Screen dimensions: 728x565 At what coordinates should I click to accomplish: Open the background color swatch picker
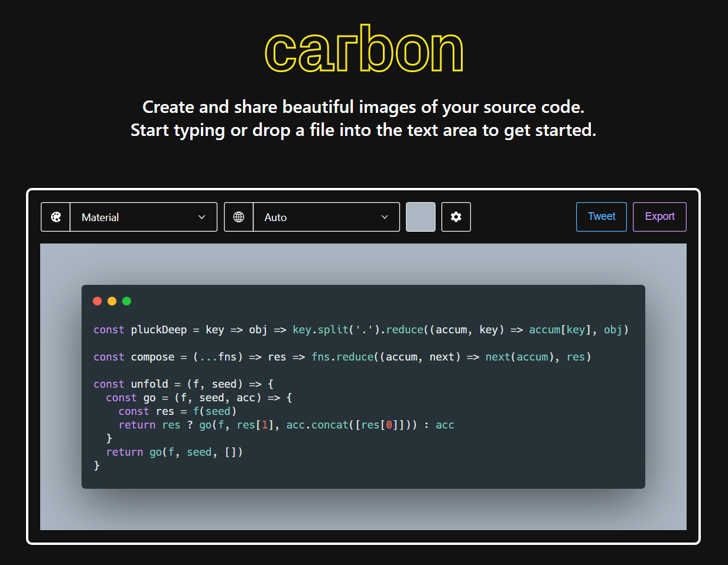[x=421, y=217]
